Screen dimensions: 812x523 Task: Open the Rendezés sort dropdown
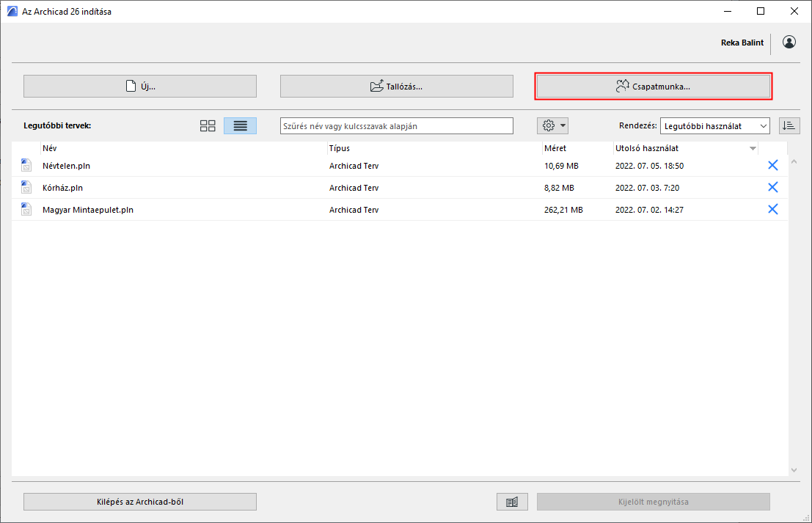coord(714,126)
